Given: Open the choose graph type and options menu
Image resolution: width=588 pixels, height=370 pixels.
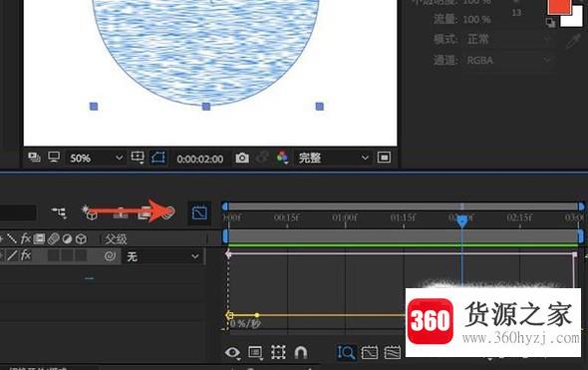Looking at the screenshot, I should (x=256, y=353).
